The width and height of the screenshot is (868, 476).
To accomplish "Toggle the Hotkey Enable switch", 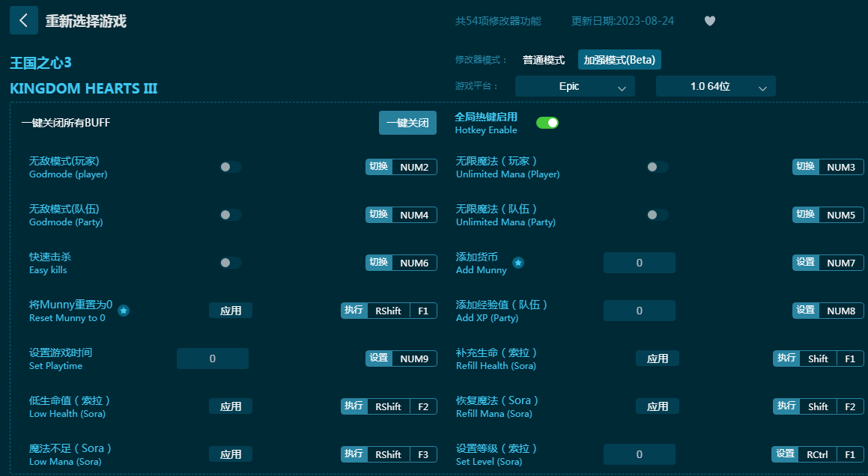I will point(547,123).
